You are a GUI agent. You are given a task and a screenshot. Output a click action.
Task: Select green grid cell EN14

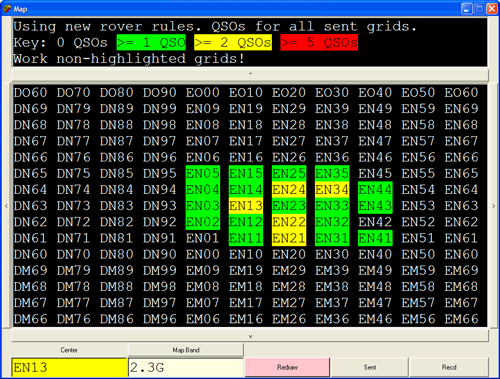point(246,190)
